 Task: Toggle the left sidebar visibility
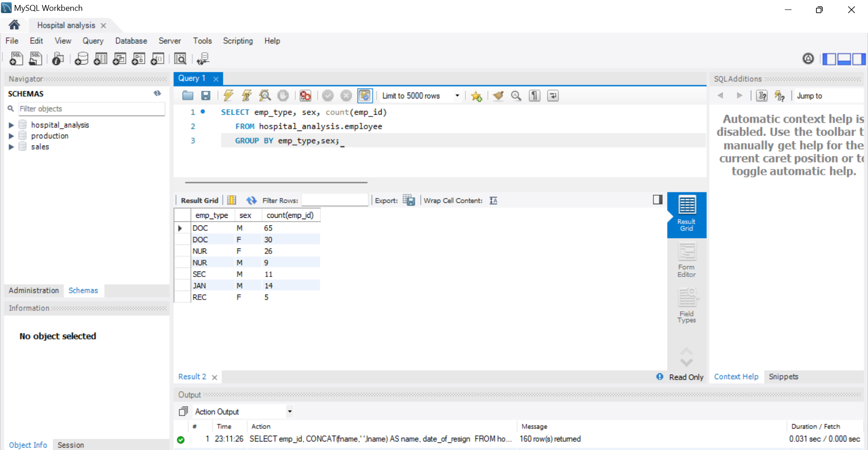(829, 59)
